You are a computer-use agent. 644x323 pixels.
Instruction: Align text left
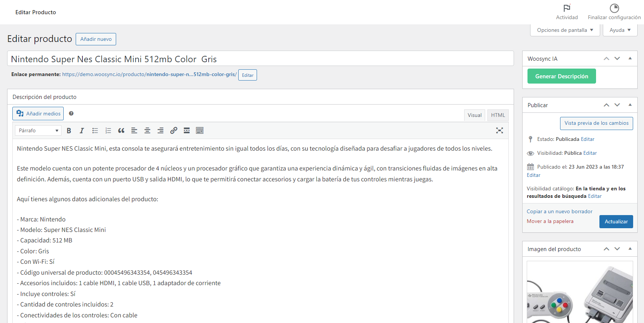(134, 130)
